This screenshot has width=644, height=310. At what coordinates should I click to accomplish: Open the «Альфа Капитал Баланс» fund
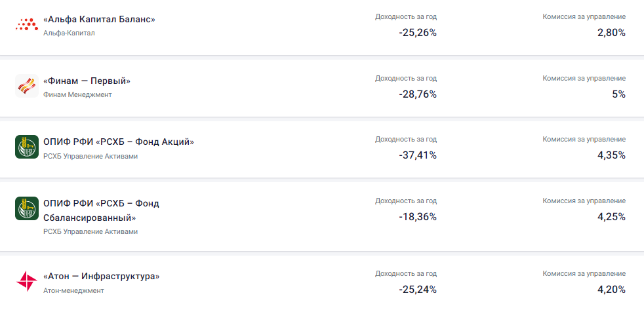(99, 20)
